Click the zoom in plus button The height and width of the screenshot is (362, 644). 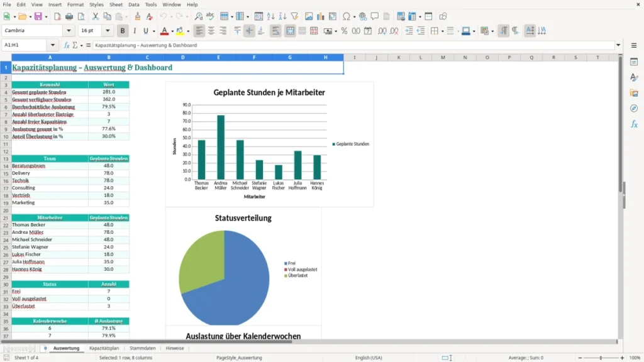[x=622, y=358]
